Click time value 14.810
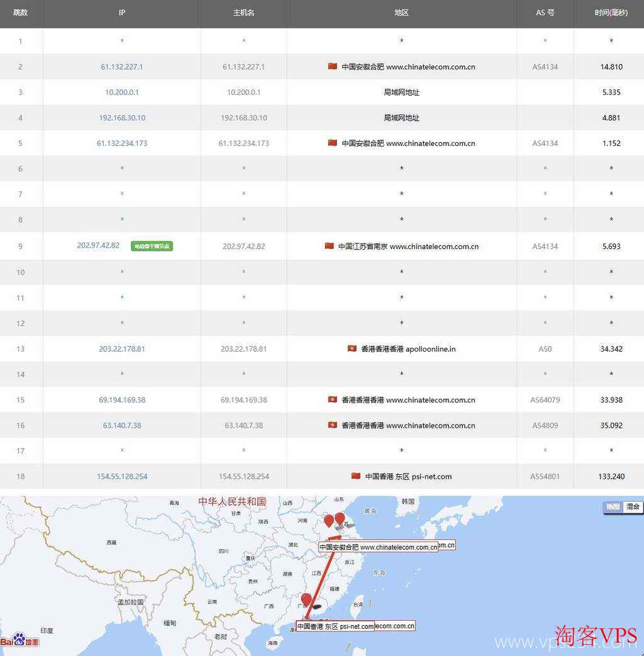 tap(611, 67)
